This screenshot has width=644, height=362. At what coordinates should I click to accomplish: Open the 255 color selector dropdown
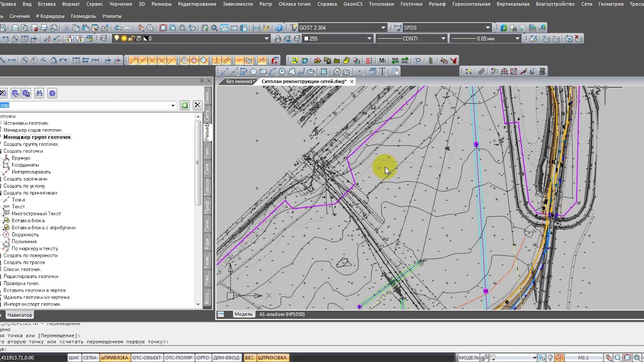pyautogui.click(x=369, y=38)
